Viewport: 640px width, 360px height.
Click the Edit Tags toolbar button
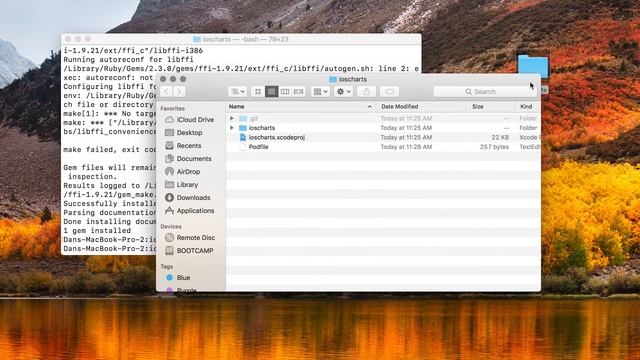coord(389,91)
